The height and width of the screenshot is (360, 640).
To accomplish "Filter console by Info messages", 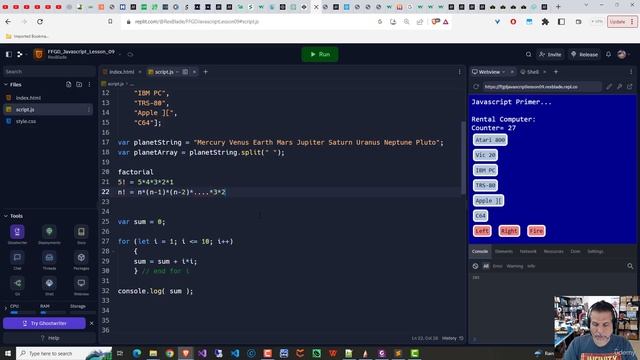I will pos(531,266).
